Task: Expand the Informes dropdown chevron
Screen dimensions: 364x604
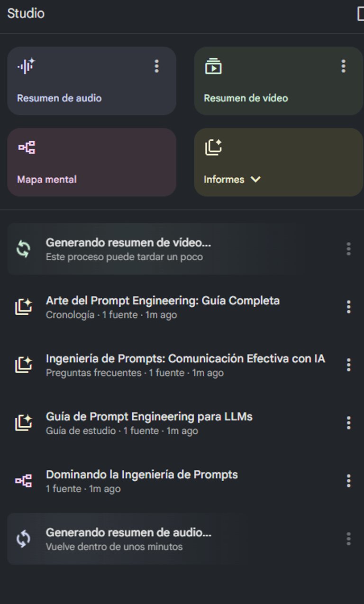Action: tap(255, 179)
